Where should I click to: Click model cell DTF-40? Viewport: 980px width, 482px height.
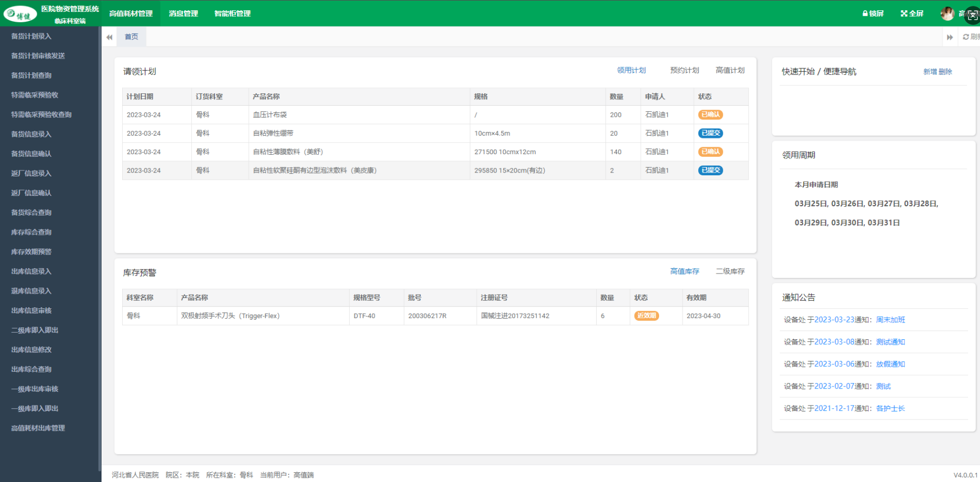[x=376, y=316]
